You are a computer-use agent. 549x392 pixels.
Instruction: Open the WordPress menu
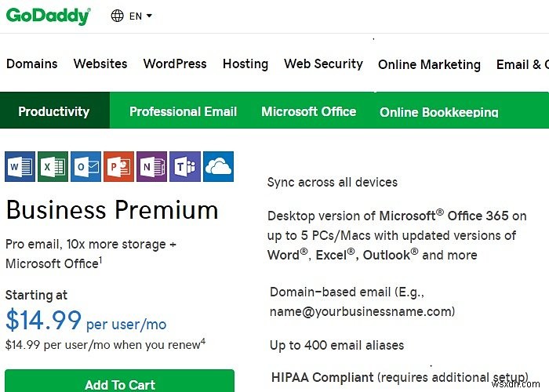coord(175,64)
